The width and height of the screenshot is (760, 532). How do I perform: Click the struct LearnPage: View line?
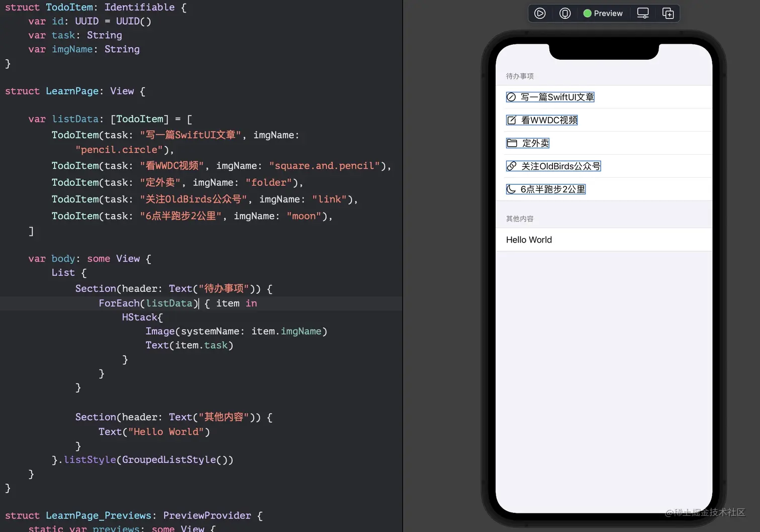tap(75, 91)
